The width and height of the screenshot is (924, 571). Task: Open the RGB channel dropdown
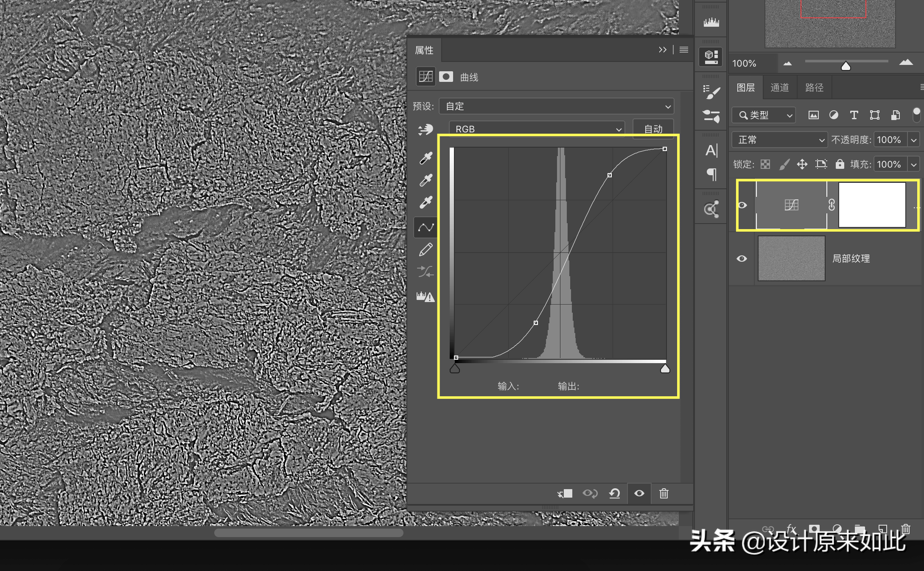click(x=537, y=129)
